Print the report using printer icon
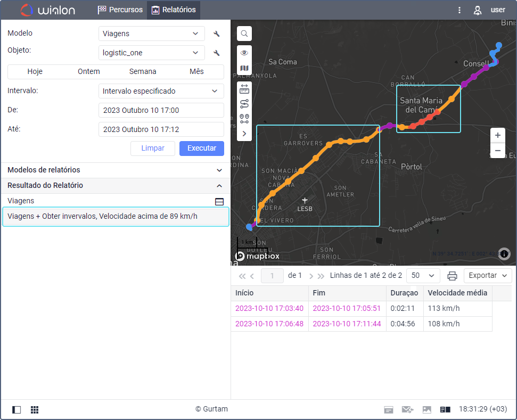This screenshot has height=420, width=517. click(452, 276)
